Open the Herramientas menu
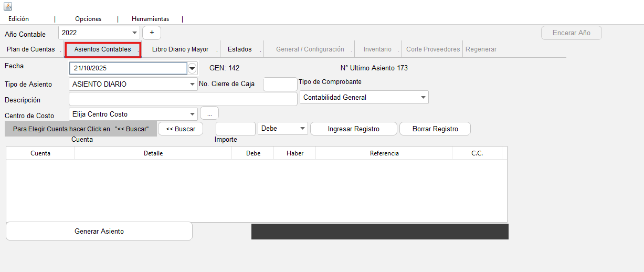 click(150, 19)
